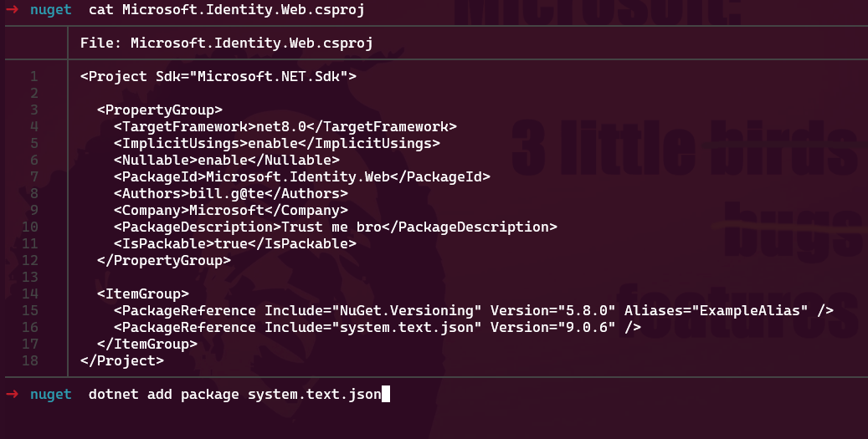
Task: Click the ImplicitUsings enable line
Action: [277, 143]
